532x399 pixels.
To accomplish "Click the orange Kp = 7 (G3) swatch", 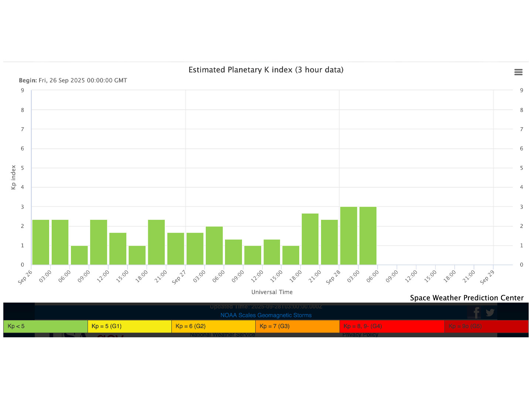I will click(x=297, y=326).
